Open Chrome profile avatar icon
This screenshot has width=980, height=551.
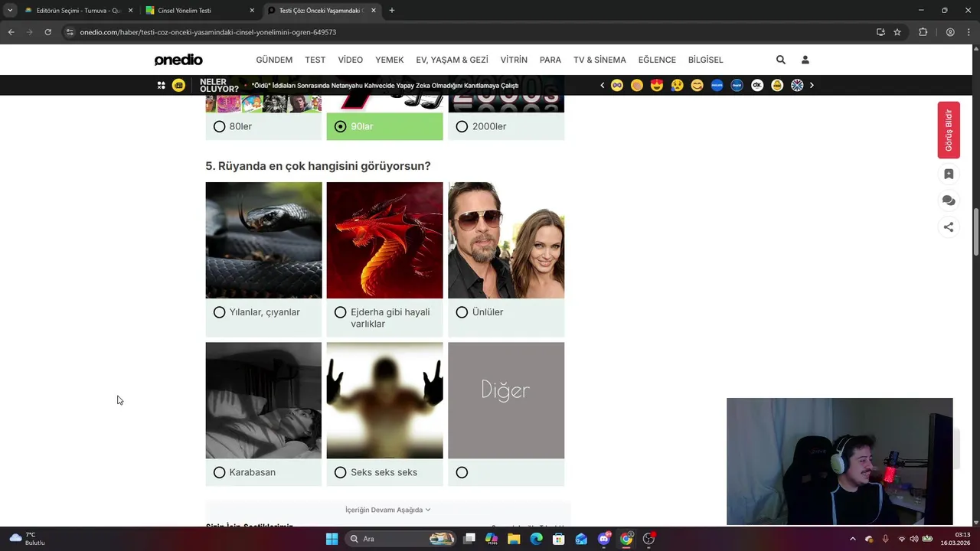[950, 32]
